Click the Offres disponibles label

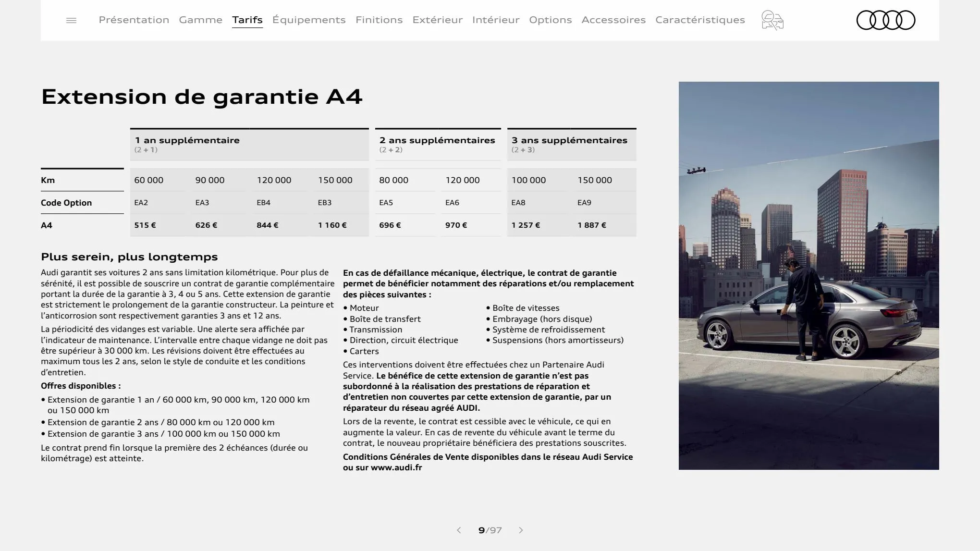[81, 386]
